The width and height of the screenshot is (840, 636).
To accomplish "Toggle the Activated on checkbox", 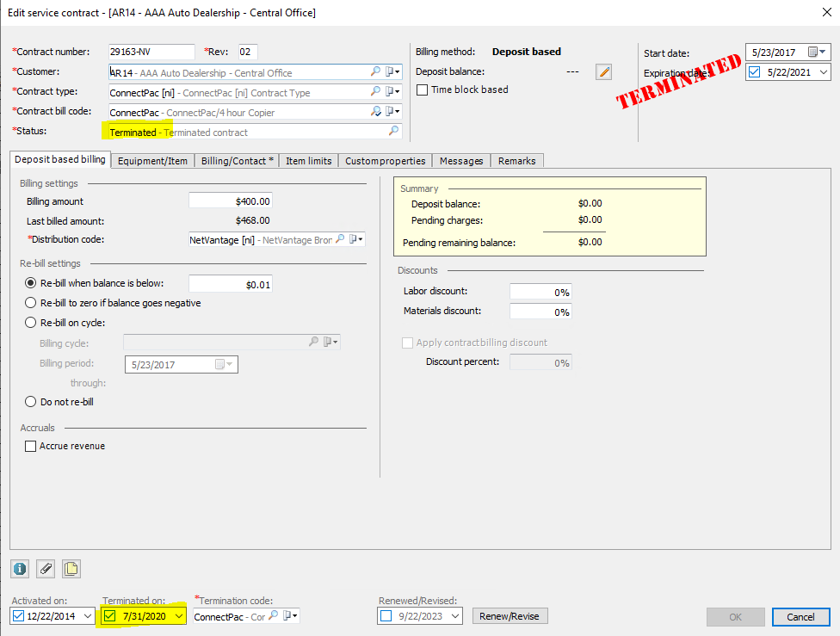I will (x=18, y=615).
